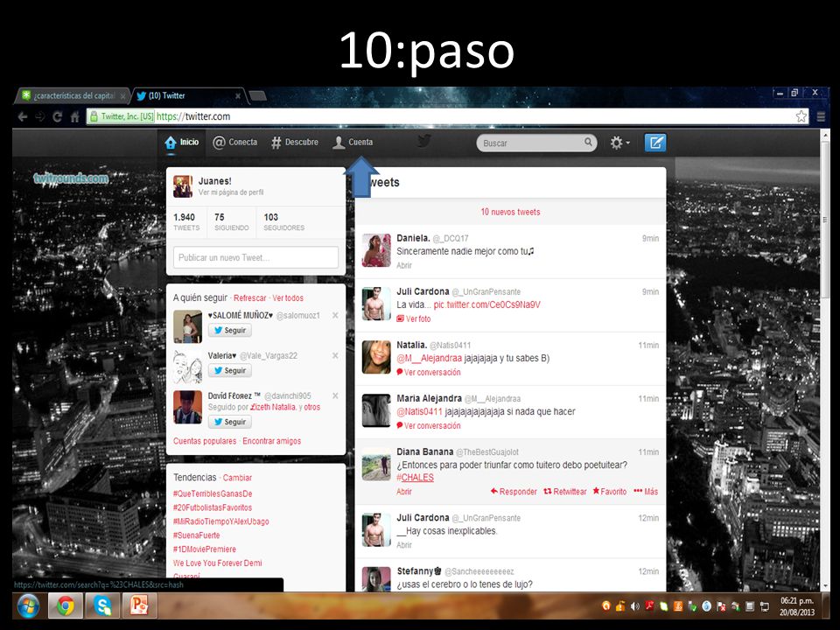The image size is (840, 630).
Task: Open trend #20FutbolistasFavoritos
Action: coord(213,507)
